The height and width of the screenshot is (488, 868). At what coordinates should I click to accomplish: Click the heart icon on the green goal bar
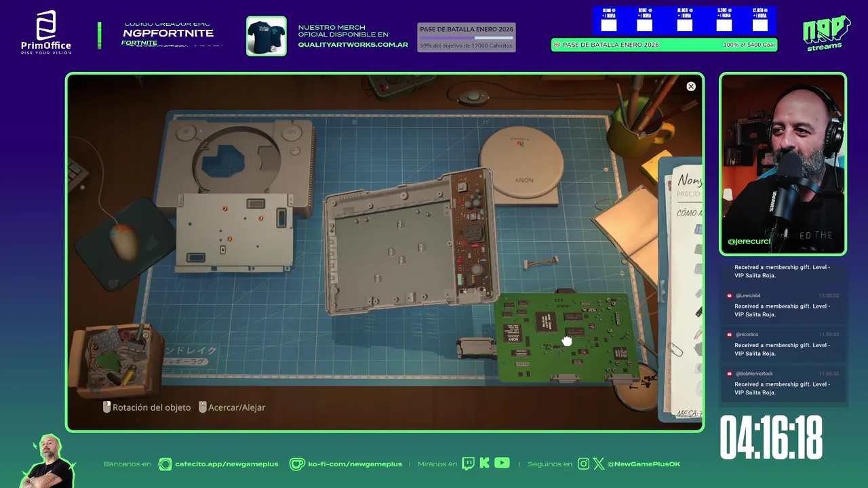coord(557,45)
